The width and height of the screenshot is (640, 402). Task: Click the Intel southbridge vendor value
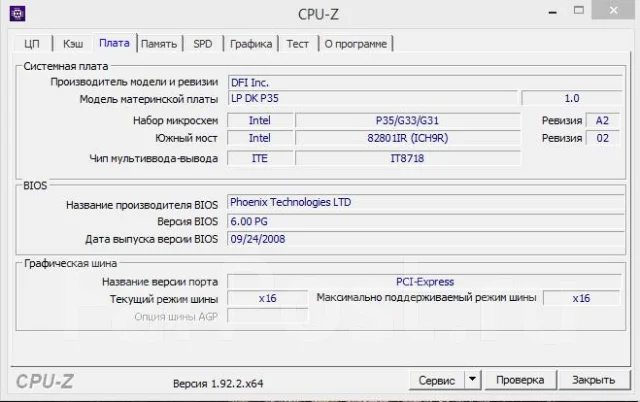pyautogui.click(x=260, y=138)
